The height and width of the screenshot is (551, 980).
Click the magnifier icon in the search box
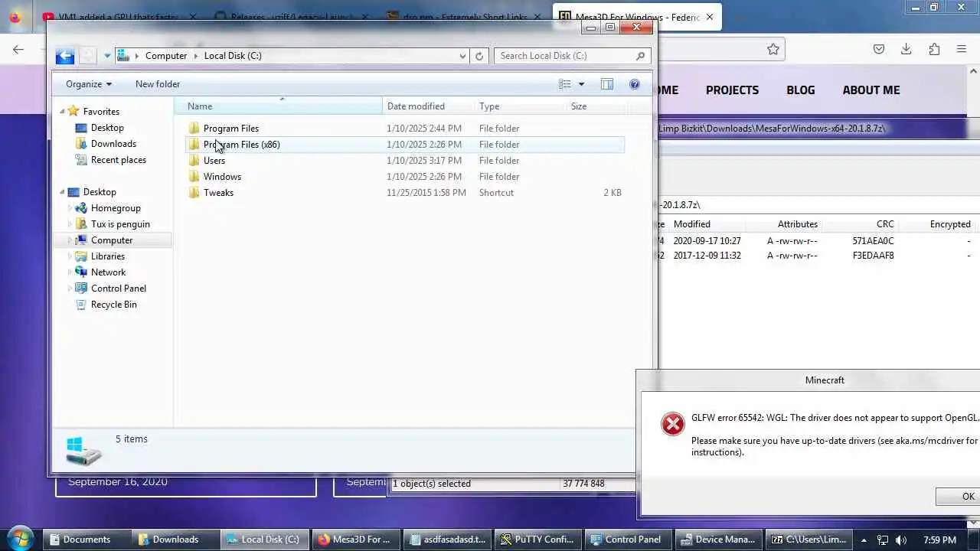(640, 55)
